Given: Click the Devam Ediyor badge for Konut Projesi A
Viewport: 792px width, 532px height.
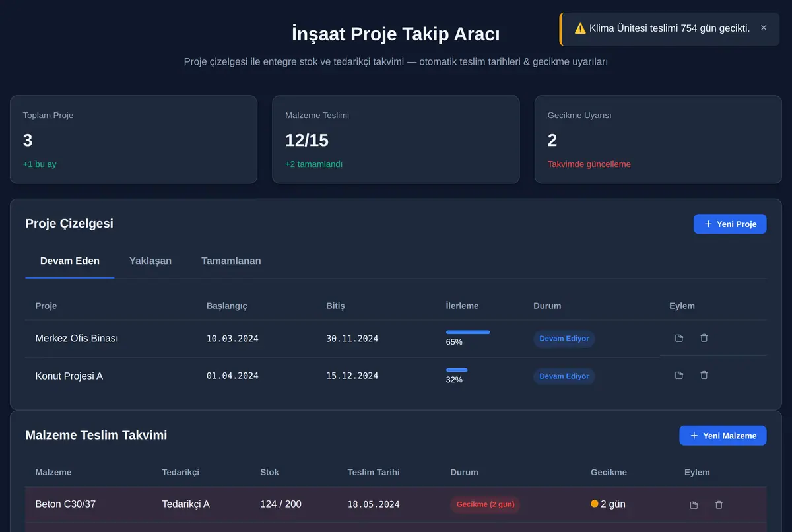Looking at the screenshot, I should click(x=564, y=376).
